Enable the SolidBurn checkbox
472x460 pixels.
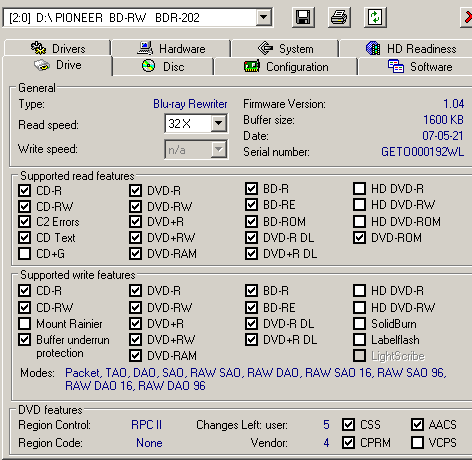pyautogui.click(x=359, y=324)
